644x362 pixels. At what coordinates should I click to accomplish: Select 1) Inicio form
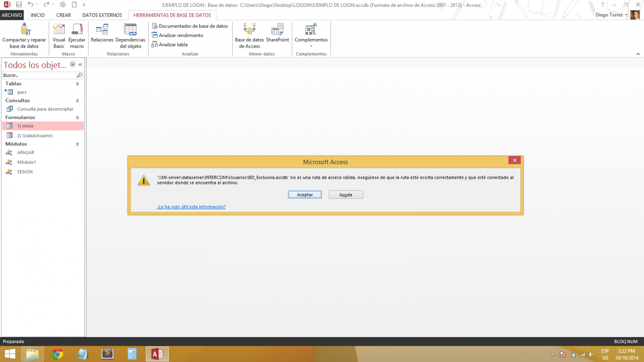pyautogui.click(x=43, y=126)
